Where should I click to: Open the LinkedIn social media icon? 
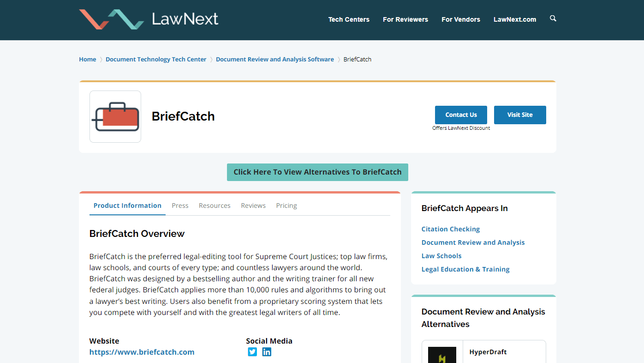click(x=267, y=352)
